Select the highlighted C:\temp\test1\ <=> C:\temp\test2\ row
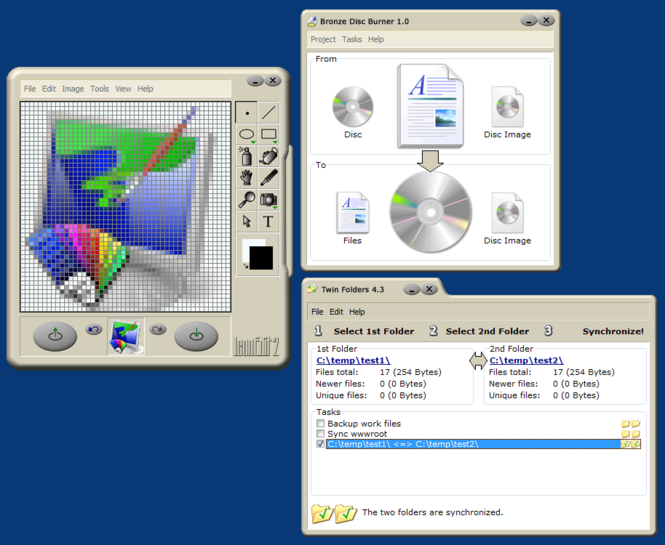The width and height of the screenshot is (665, 545). click(x=483, y=444)
